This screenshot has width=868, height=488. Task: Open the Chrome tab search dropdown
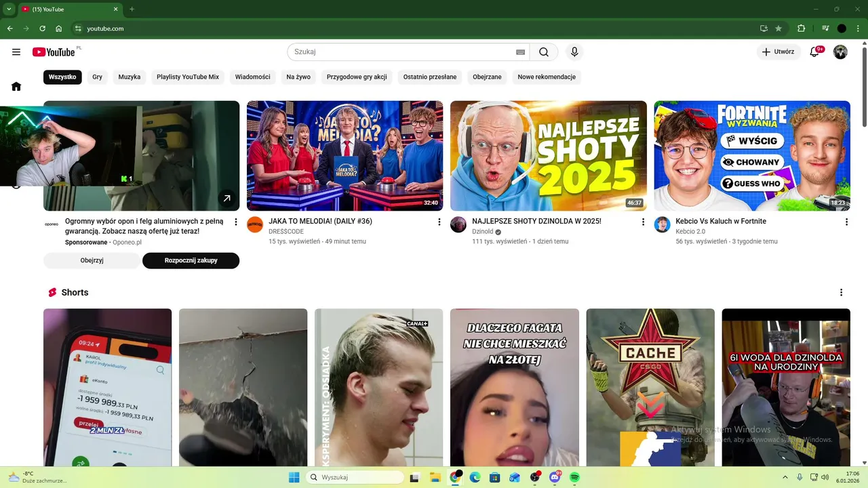pyautogui.click(x=9, y=9)
